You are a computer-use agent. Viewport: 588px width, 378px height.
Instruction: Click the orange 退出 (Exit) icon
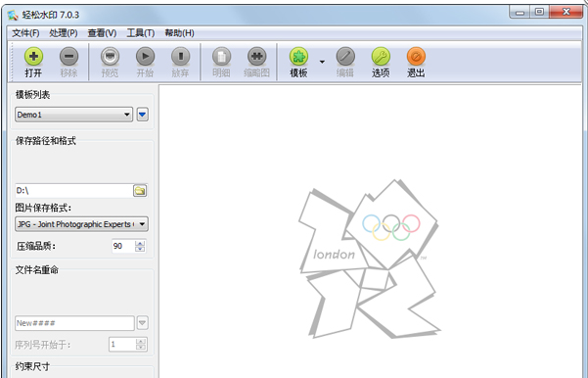tap(416, 57)
